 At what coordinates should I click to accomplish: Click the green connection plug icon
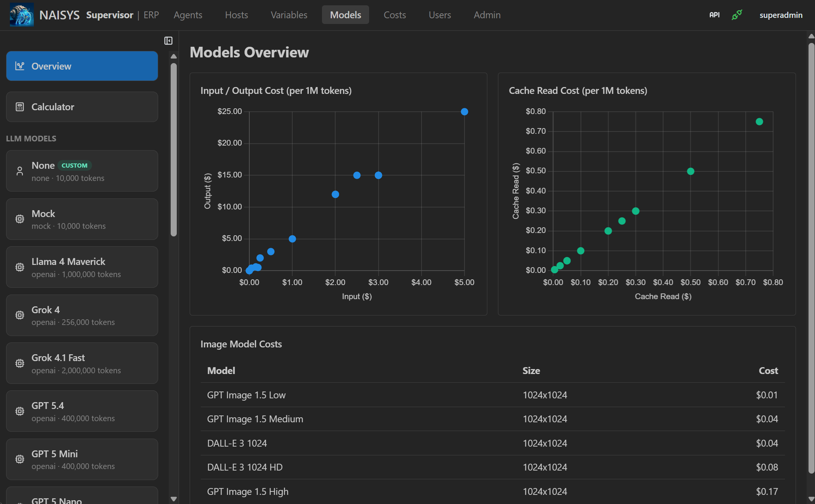(x=737, y=14)
